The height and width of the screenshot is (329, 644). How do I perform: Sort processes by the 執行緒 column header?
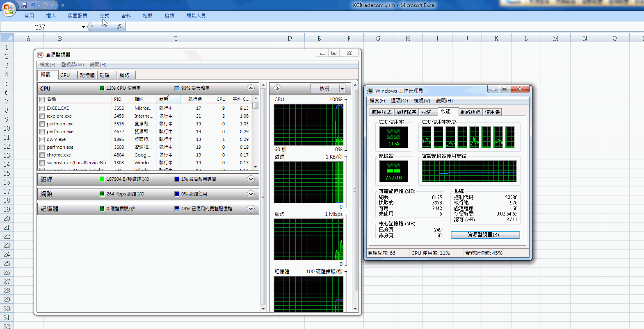click(192, 99)
